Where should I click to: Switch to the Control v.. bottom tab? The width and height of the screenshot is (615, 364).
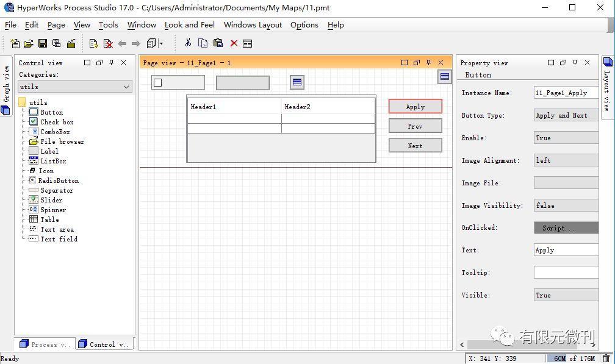[x=104, y=344]
